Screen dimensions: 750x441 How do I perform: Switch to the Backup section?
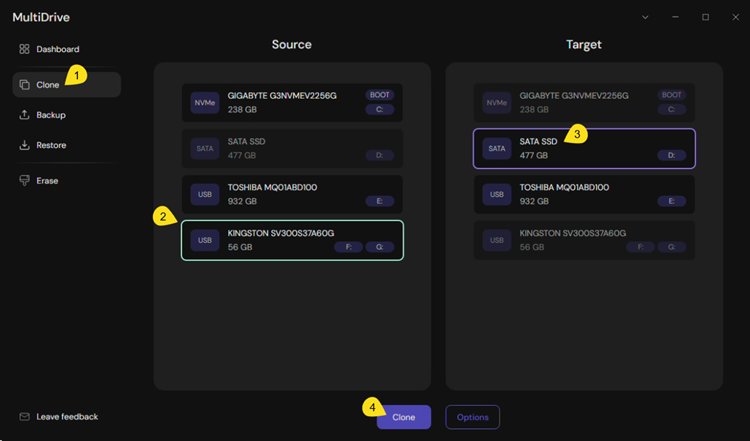click(x=51, y=115)
